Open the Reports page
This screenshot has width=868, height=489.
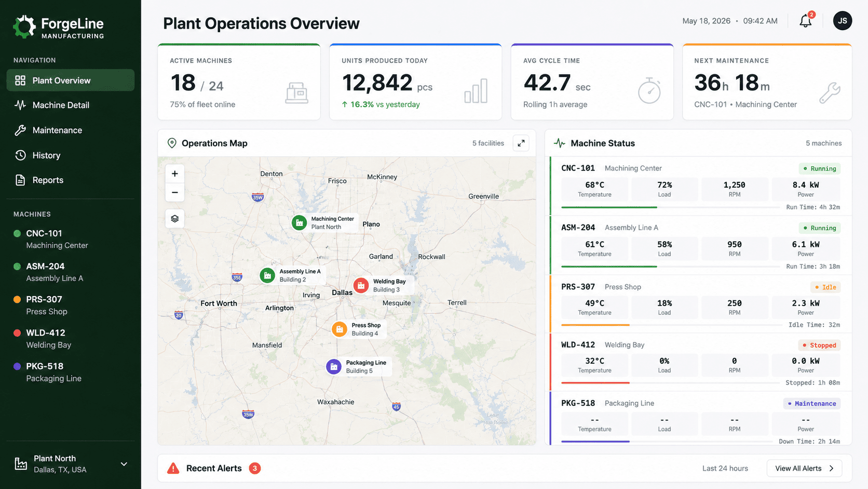click(x=71, y=180)
